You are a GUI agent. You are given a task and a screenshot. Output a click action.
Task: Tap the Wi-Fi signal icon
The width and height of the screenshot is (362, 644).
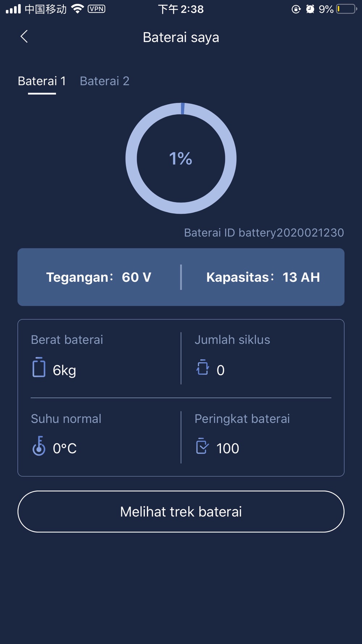(77, 9)
